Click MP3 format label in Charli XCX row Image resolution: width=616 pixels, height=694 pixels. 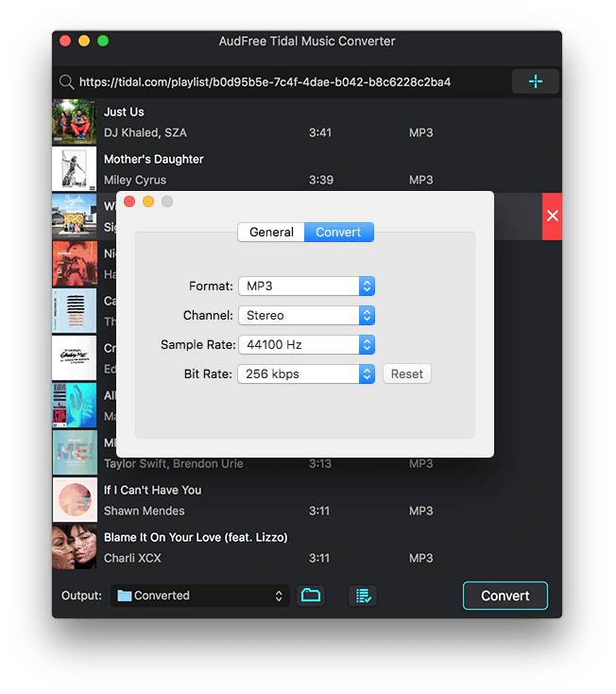421,558
